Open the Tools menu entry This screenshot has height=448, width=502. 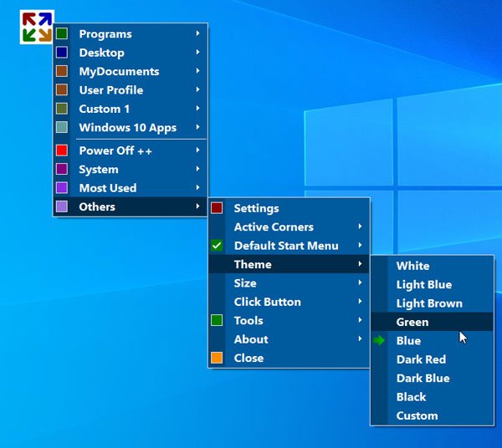(289, 320)
